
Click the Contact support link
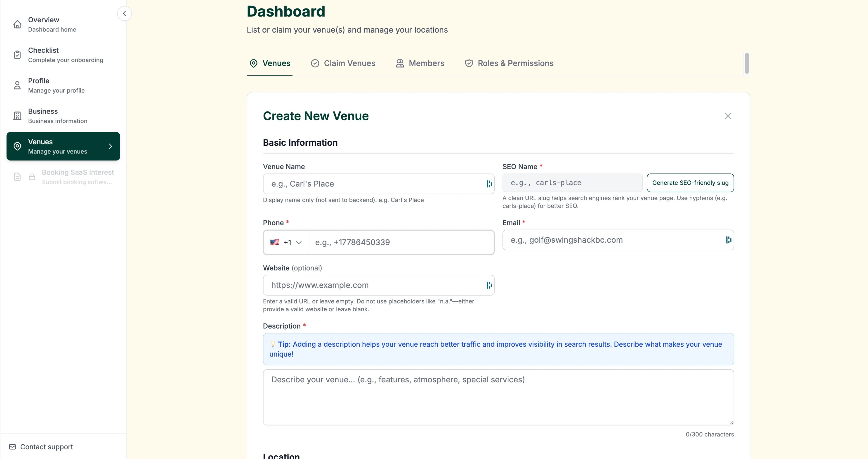[x=41, y=447]
